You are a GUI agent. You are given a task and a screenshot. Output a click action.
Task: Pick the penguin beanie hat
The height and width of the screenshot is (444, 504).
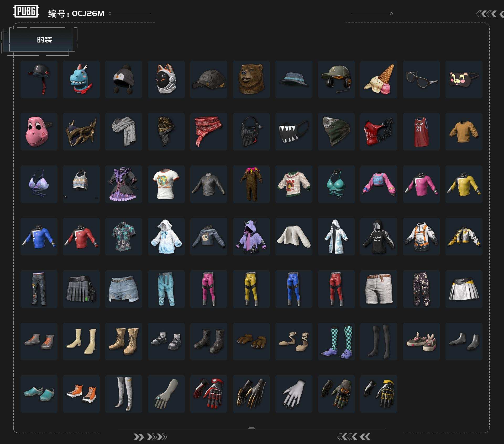point(124,79)
